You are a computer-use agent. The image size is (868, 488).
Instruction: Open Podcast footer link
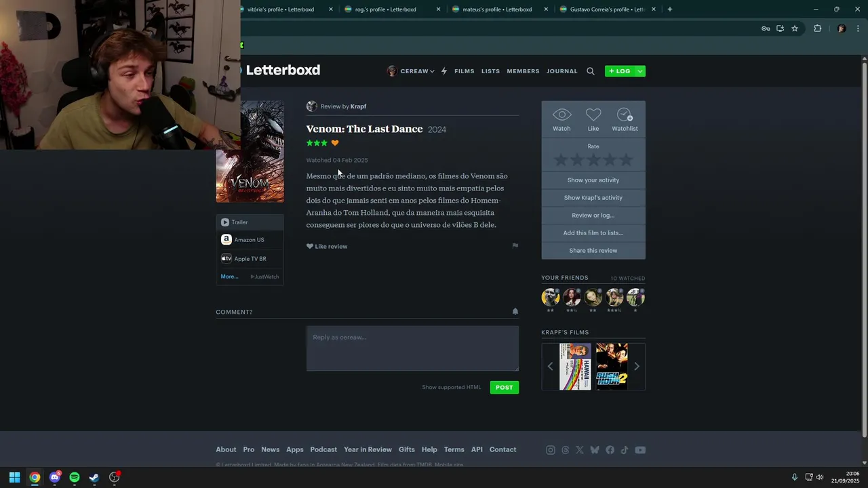pyautogui.click(x=323, y=449)
